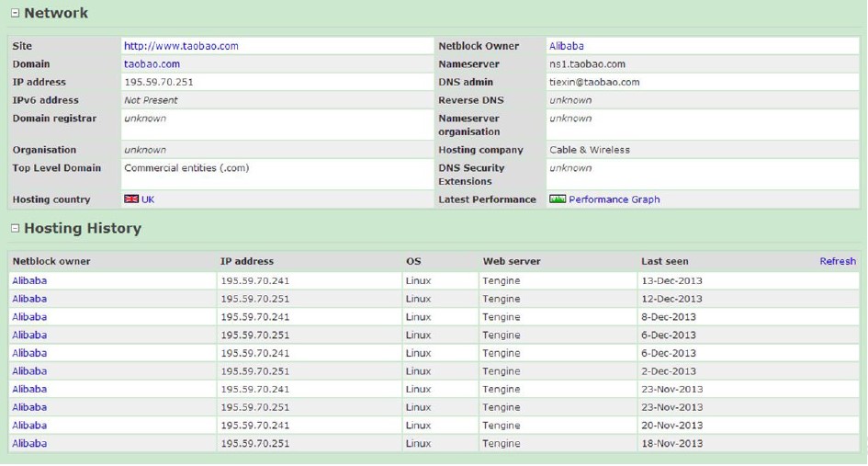Select IP address value 195.59.70.251 in Network
This screenshot has width=868, height=466.
[158, 82]
